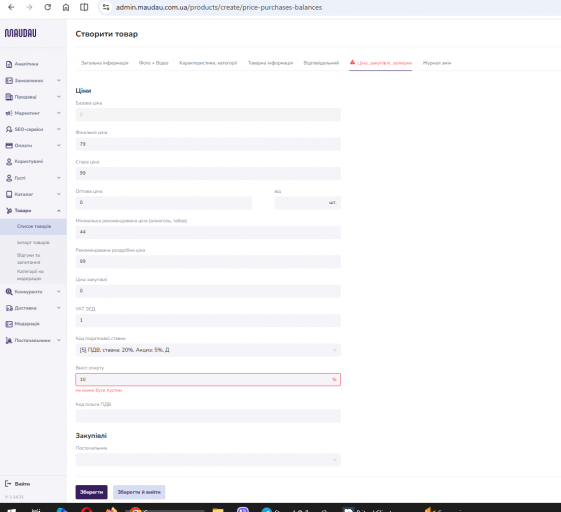Click the browser forward arrow

point(29,7)
